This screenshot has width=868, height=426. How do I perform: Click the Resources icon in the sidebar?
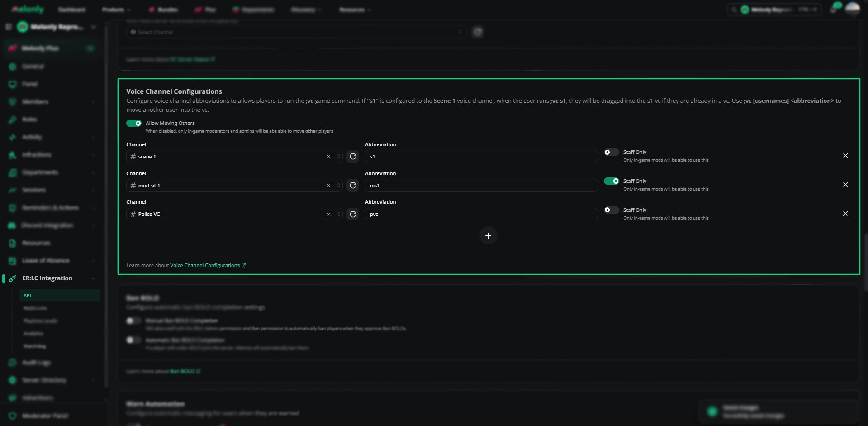pos(13,243)
